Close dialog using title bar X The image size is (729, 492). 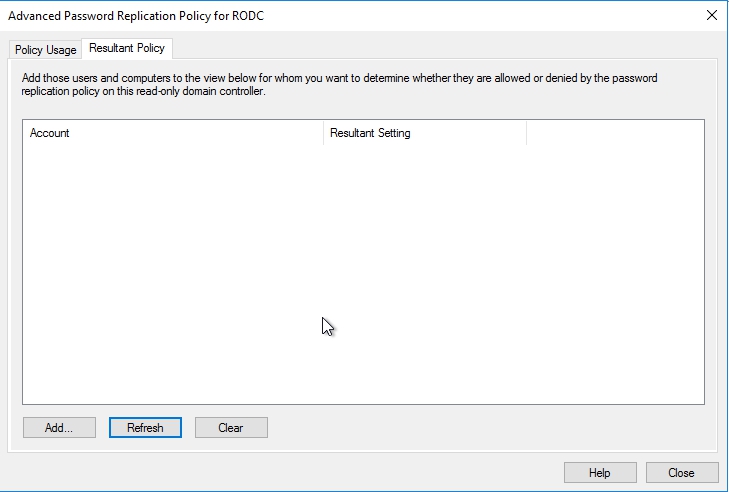[712, 15]
